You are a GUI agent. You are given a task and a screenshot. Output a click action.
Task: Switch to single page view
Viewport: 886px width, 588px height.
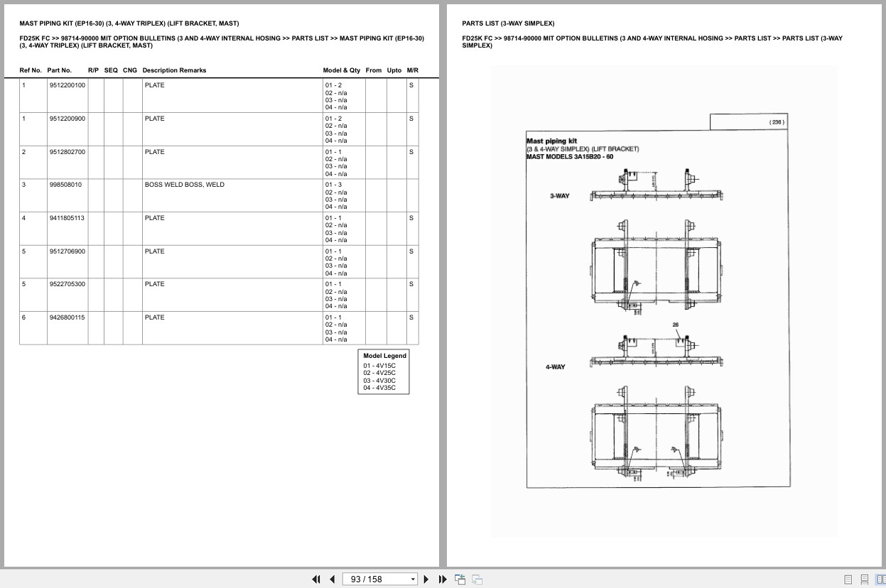click(848, 579)
